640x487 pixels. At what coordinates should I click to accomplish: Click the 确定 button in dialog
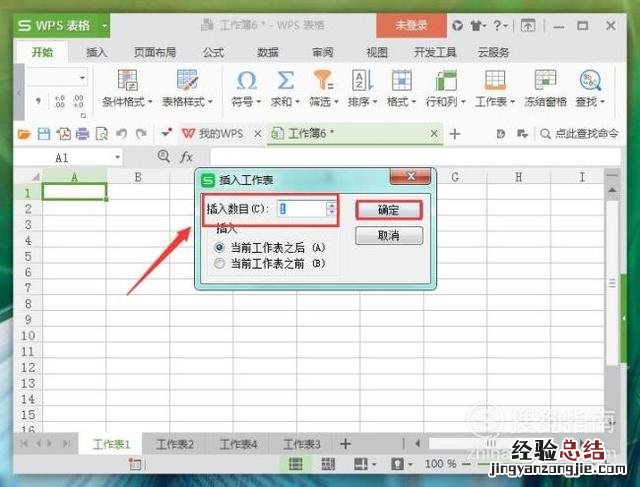pos(389,210)
